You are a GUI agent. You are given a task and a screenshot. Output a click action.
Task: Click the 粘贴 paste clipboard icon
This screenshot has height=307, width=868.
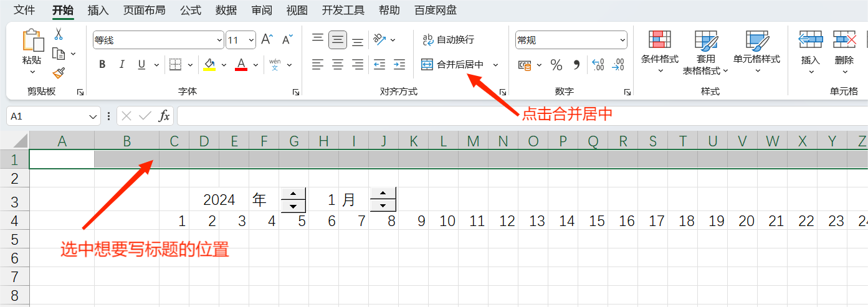pos(32,40)
